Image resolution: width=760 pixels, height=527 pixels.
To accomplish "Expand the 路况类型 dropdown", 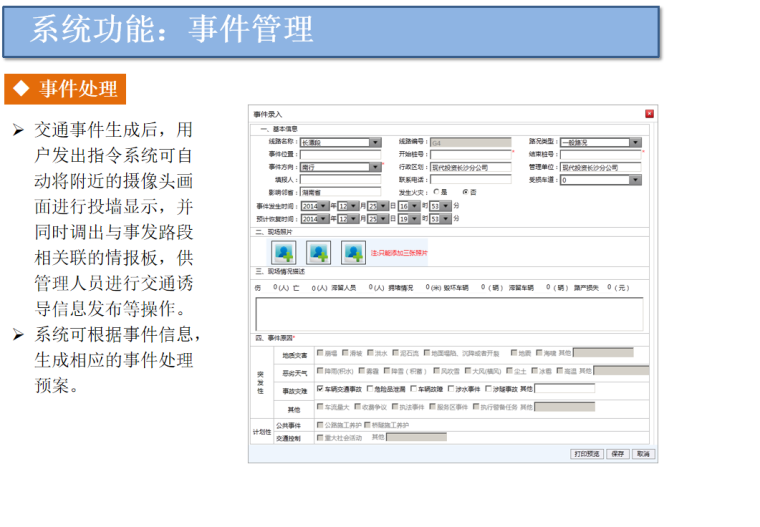I will click(635, 143).
